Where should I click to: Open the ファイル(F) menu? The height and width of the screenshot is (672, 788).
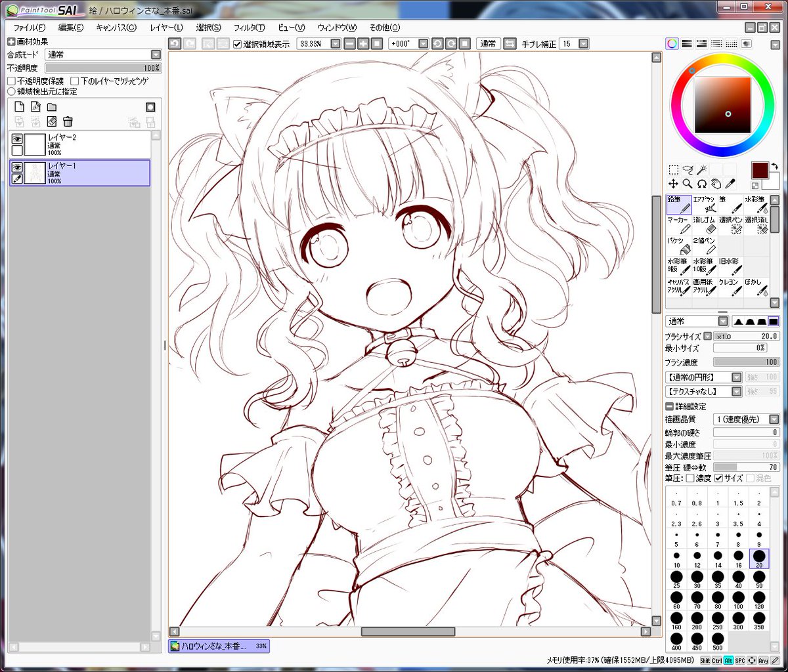(30, 28)
